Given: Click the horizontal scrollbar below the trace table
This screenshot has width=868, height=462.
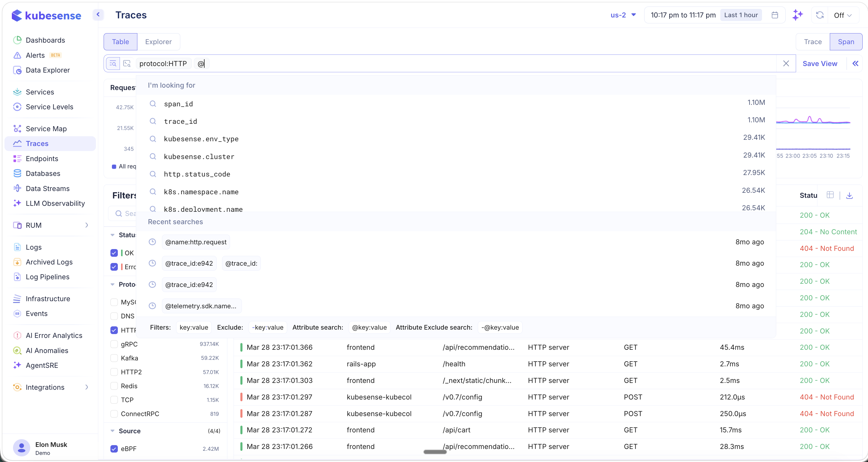Looking at the screenshot, I should click(435, 452).
